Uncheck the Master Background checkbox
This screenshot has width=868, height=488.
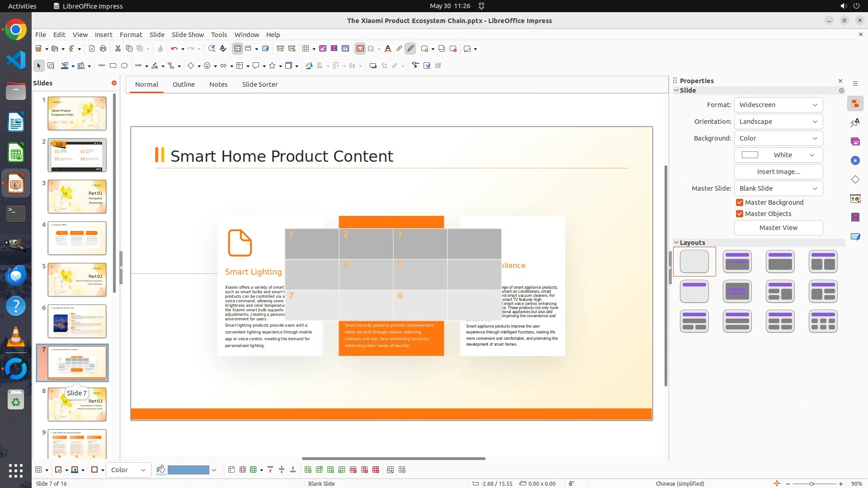click(740, 202)
